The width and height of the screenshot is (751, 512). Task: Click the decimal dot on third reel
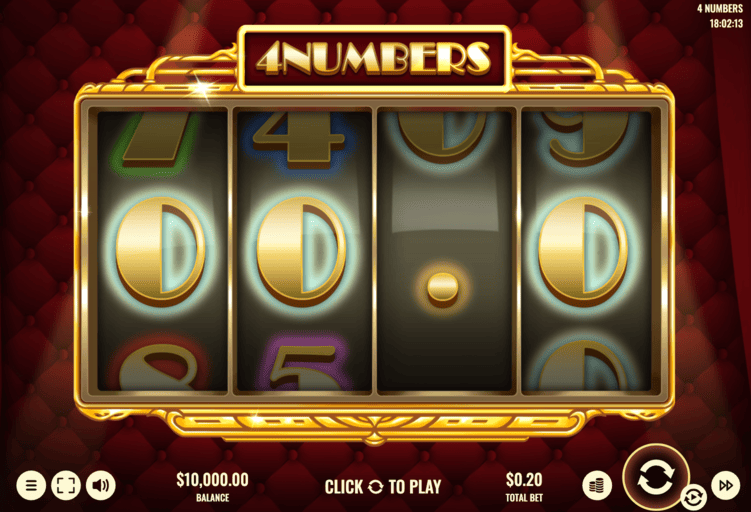(x=443, y=288)
